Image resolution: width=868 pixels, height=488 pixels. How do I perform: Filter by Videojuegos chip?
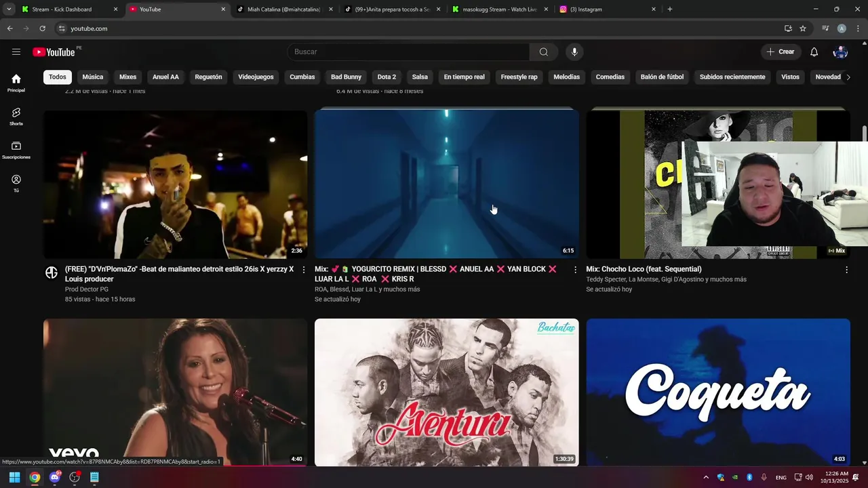(x=256, y=77)
